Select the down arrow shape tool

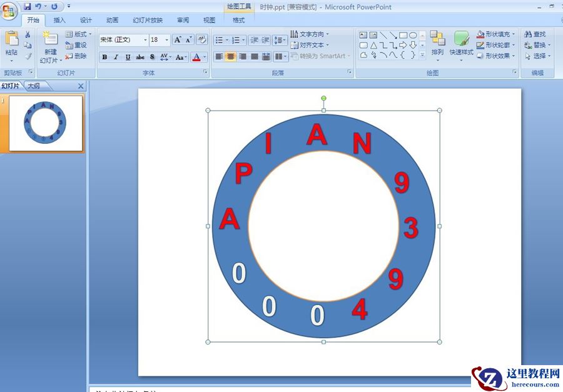[x=413, y=45]
